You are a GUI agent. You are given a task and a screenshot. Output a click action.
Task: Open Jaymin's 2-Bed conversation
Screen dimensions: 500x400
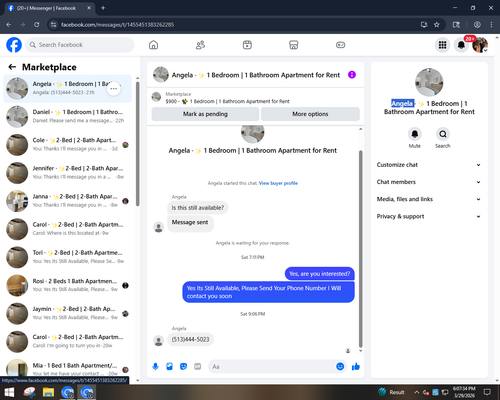tap(67, 313)
